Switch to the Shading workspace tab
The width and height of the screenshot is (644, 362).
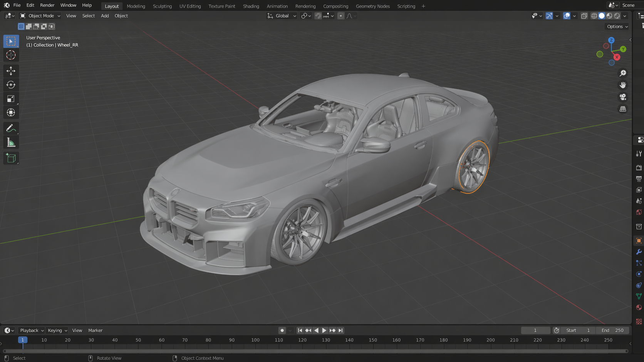tap(251, 6)
